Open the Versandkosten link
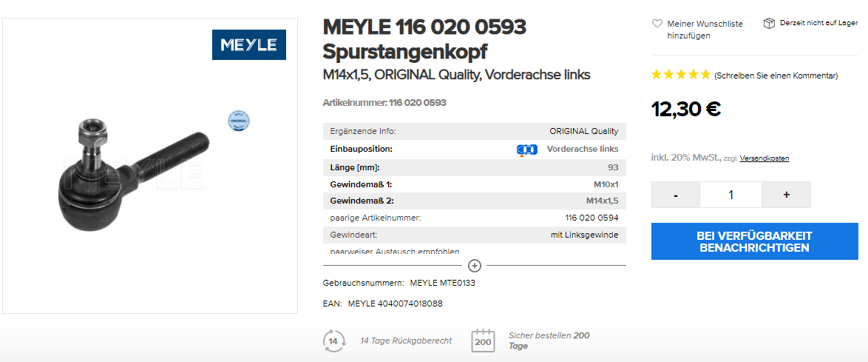This screenshot has height=362, width=868. tap(764, 158)
